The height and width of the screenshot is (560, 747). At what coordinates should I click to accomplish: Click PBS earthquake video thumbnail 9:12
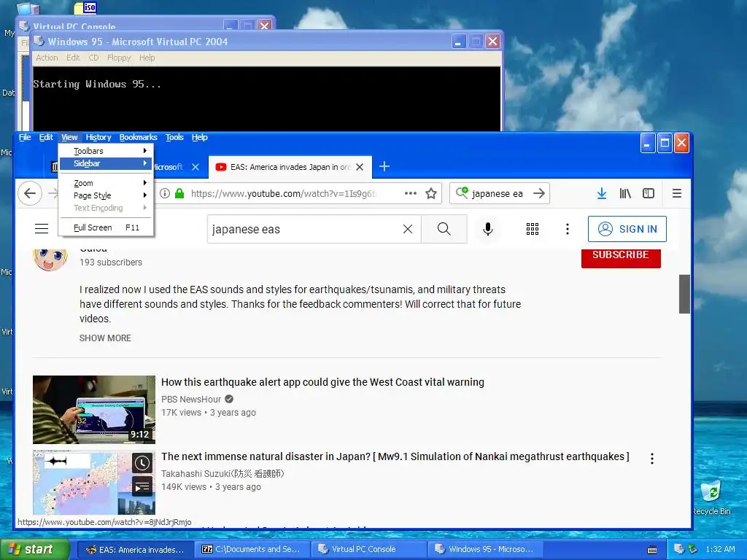click(94, 410)
